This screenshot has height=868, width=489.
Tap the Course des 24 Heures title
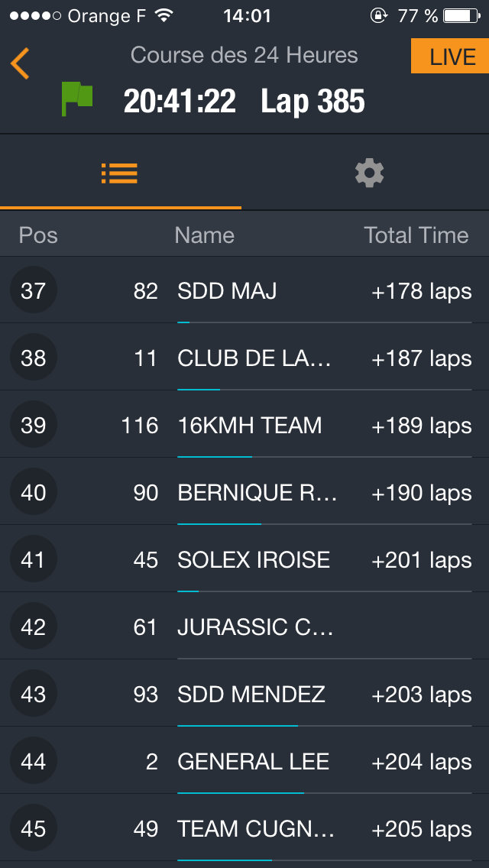pyautogui.click(x=244, y=55)
